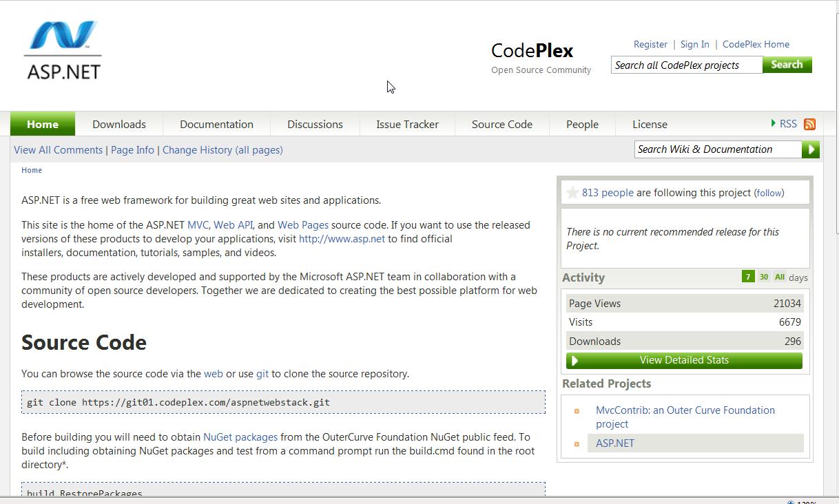Open the Issue Tracker tab
839x504 pixels.
(x=407, y=124)
